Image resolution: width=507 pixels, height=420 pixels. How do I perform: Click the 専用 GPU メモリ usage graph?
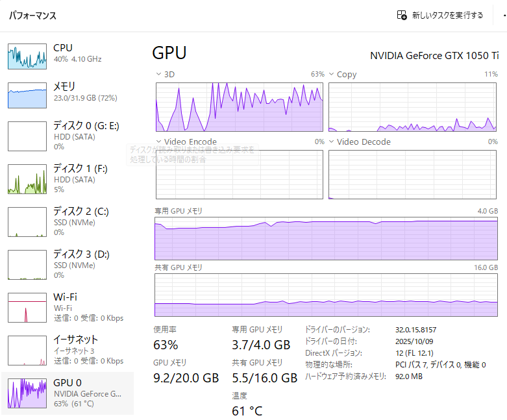[x=326, y=238]
